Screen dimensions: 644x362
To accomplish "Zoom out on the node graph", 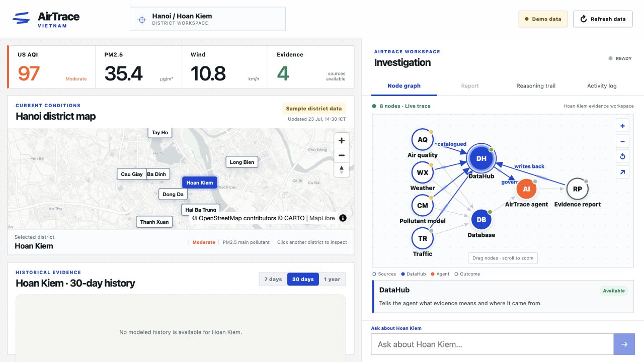I will pyautogui.click(x=622, y=141).
